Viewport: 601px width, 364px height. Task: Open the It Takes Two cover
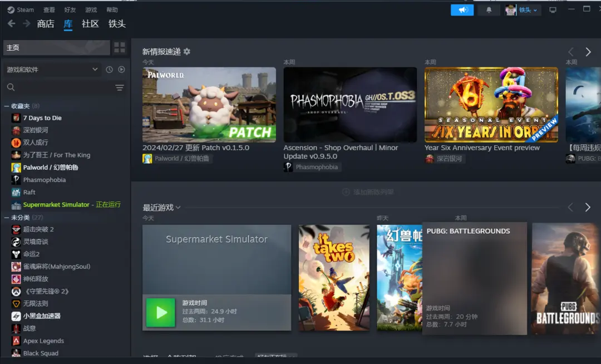coord(334,278)
